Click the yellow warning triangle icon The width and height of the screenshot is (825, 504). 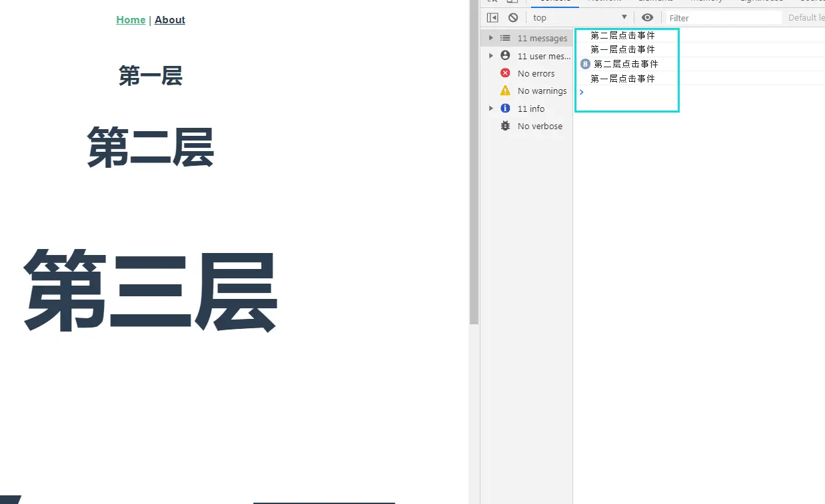[x=505, y=91]
